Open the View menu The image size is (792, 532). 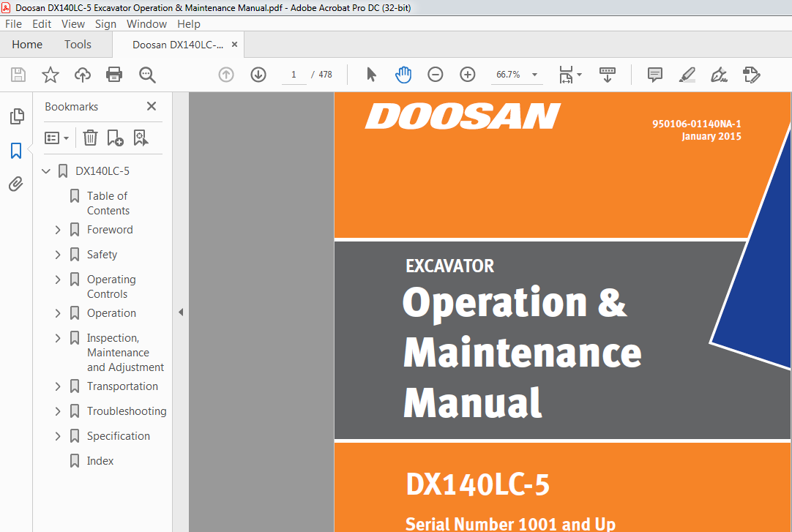click(x=72, y=23)
